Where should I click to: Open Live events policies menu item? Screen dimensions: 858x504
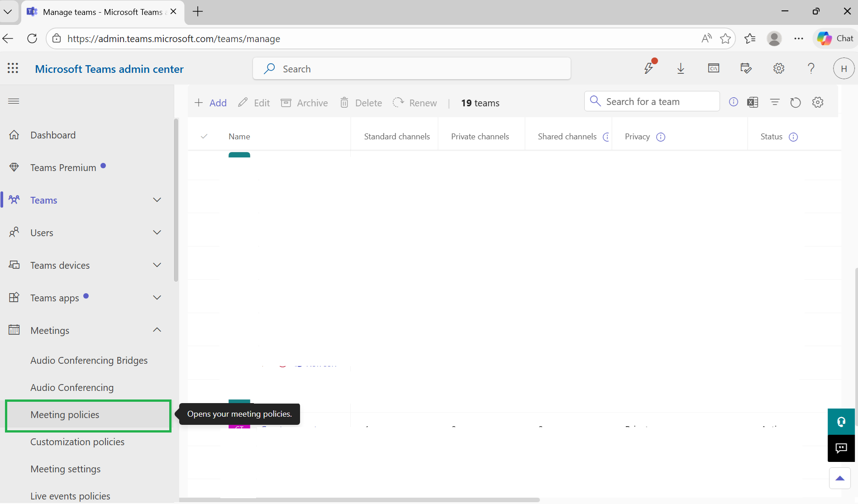point(70,496)
